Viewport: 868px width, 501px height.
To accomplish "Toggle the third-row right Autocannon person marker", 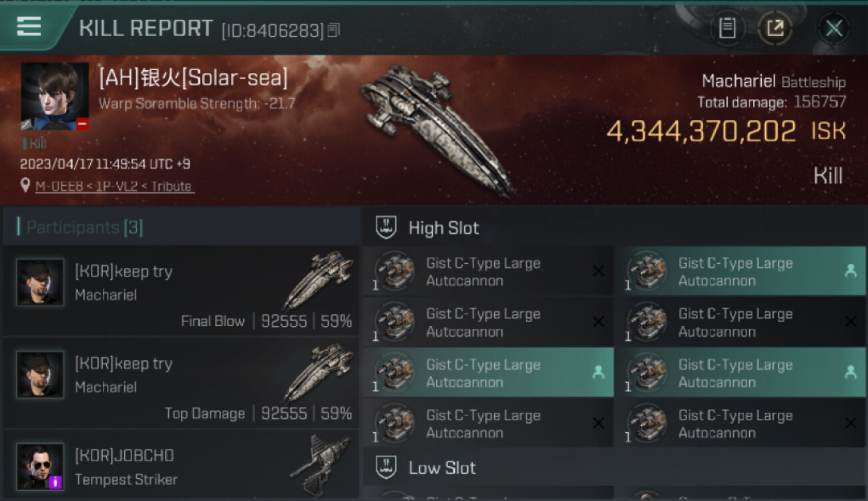I will [850, 373].
